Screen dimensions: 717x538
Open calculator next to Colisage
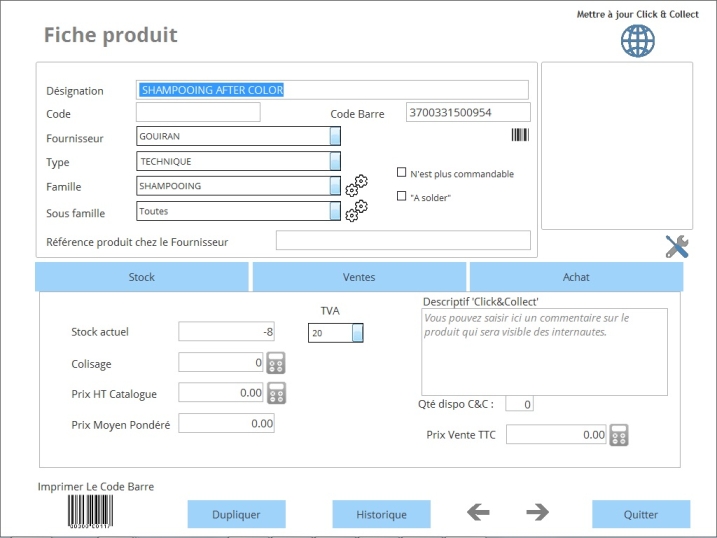(x=276, y=363)
